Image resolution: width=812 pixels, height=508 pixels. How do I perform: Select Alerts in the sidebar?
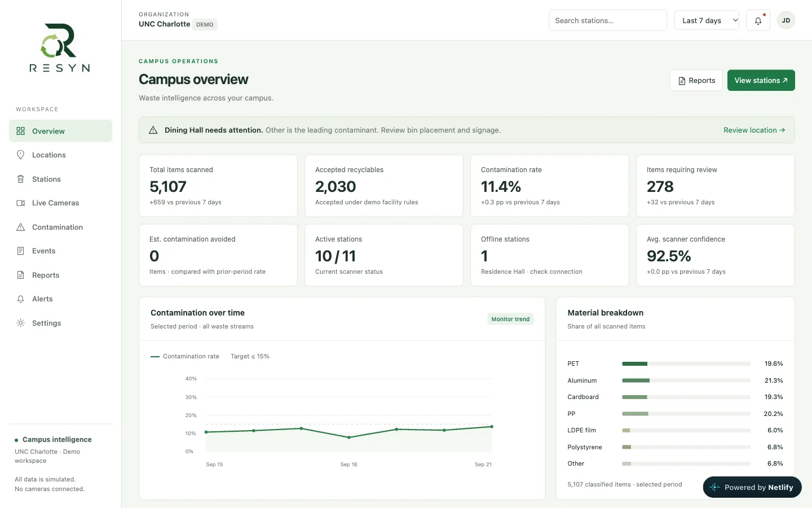click(x=60, y=299)
